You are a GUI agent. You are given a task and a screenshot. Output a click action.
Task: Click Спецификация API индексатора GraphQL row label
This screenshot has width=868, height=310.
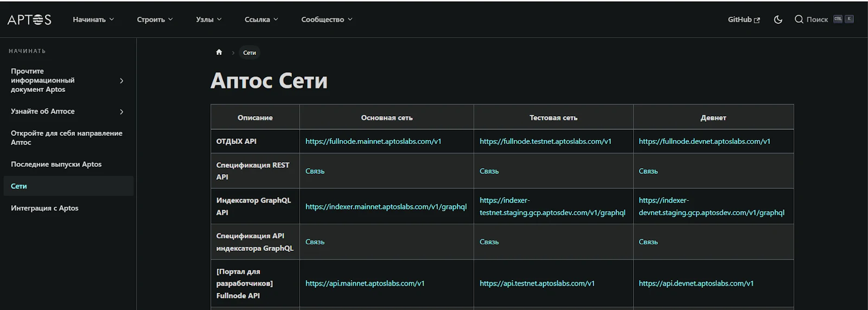(254, 242)
